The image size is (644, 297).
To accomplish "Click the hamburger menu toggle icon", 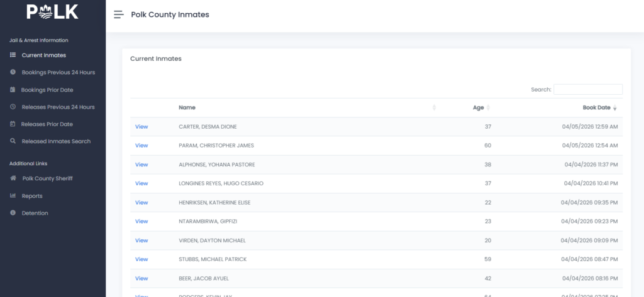I will [x=118, y=14].
